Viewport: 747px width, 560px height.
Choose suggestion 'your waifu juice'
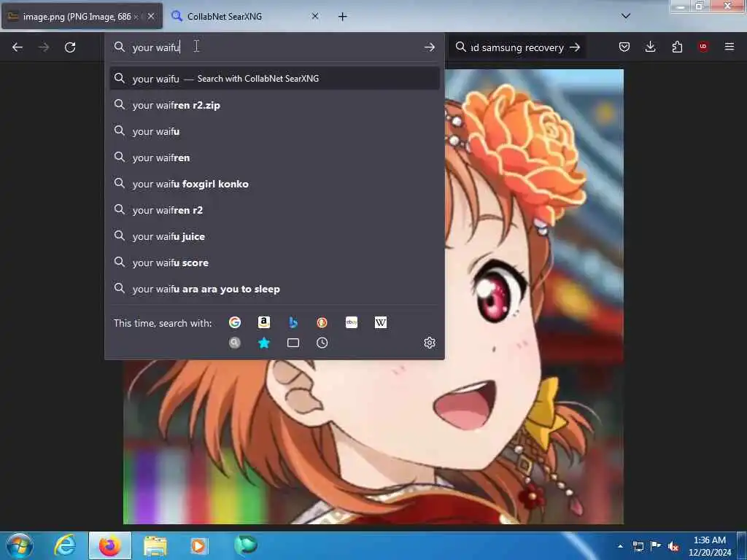click(274, 236)
